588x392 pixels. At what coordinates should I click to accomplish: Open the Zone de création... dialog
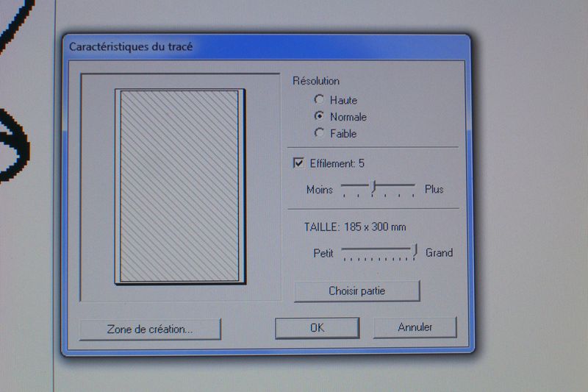coord(150,329)
